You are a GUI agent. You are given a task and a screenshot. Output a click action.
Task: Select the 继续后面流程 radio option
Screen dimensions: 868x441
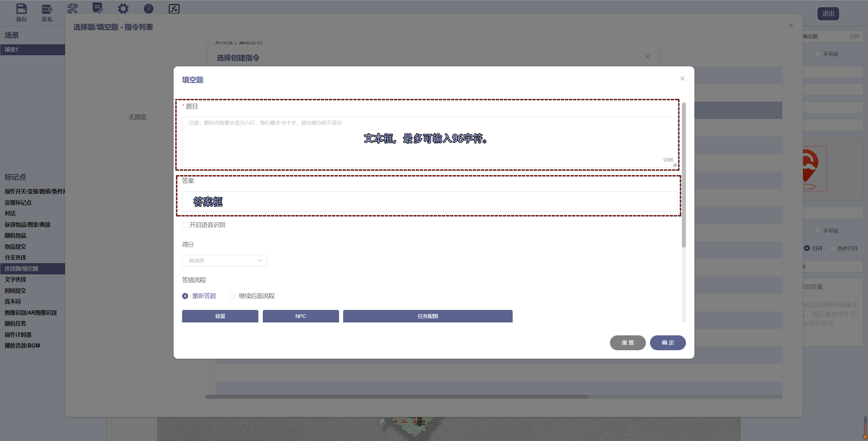pyautogui.click(x=232, y=296)
